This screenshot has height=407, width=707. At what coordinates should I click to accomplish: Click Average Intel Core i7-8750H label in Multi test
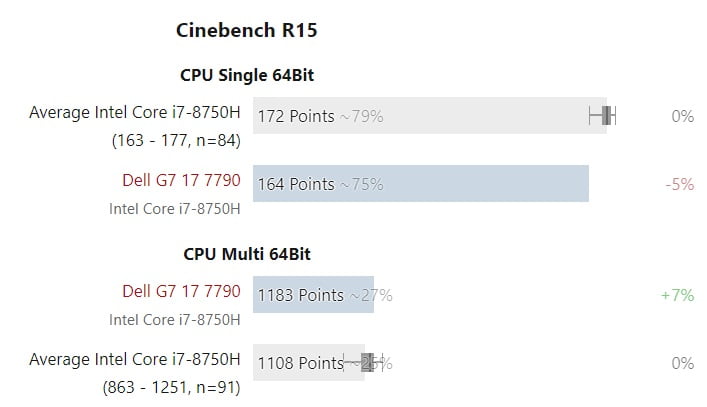point(135,360)
